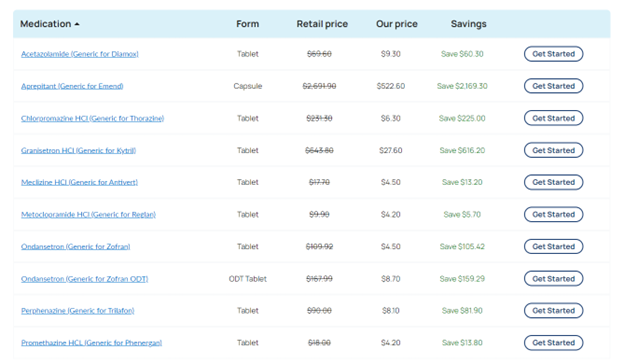
Task: Click the Medication sort arrow icon
Action: (x=77, y=24)
